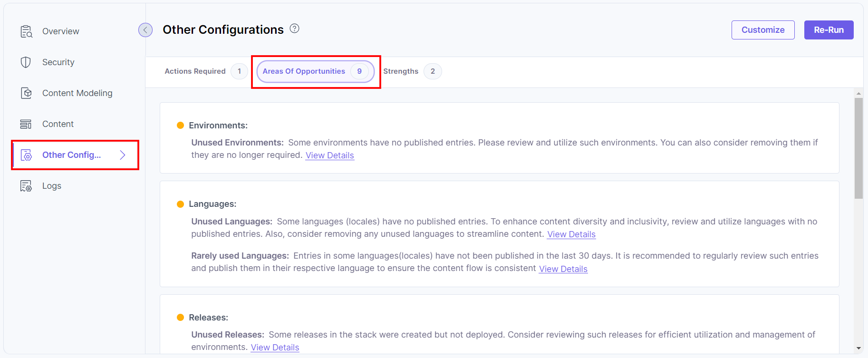Click the vertical scrollbar thumb
This screenshot has width=868, height=358.
coord(858,148)
